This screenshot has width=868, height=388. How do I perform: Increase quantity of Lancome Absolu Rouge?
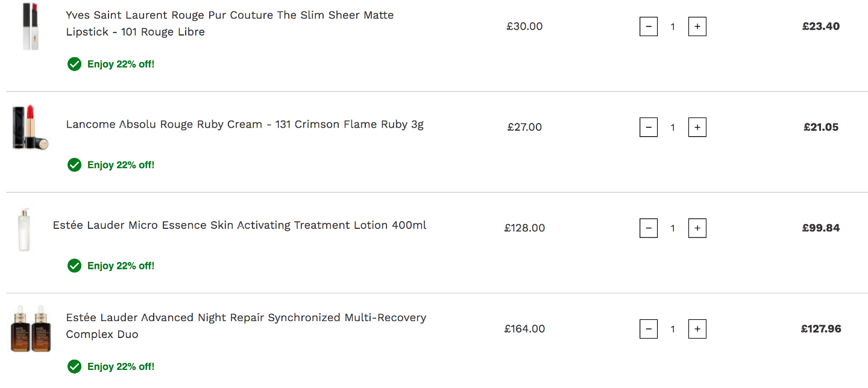pos(697,127)
